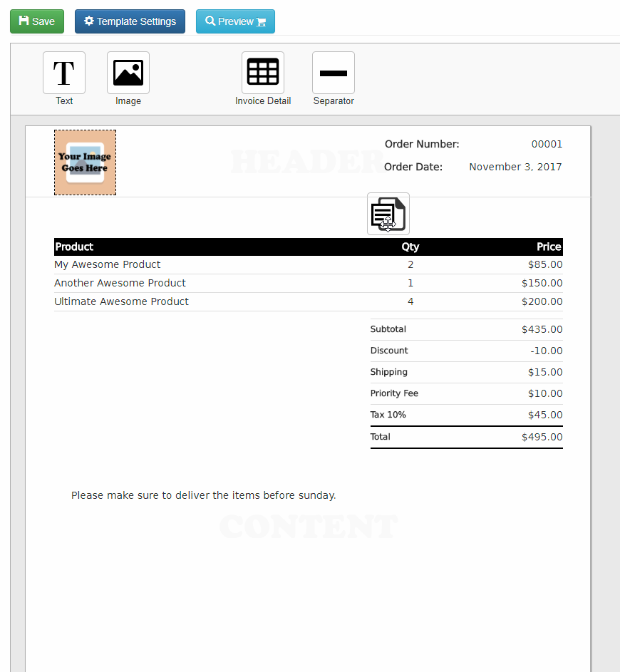This screenshot has width=620, height=672.
Task: Select the Invoice Detail table icon
Action: pyautogui.click(x=263, y=73)
